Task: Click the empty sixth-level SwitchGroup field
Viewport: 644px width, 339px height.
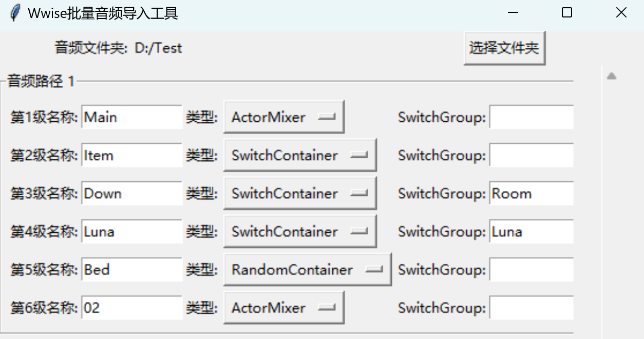Action: pyautogui.click(x=531, y=307)
